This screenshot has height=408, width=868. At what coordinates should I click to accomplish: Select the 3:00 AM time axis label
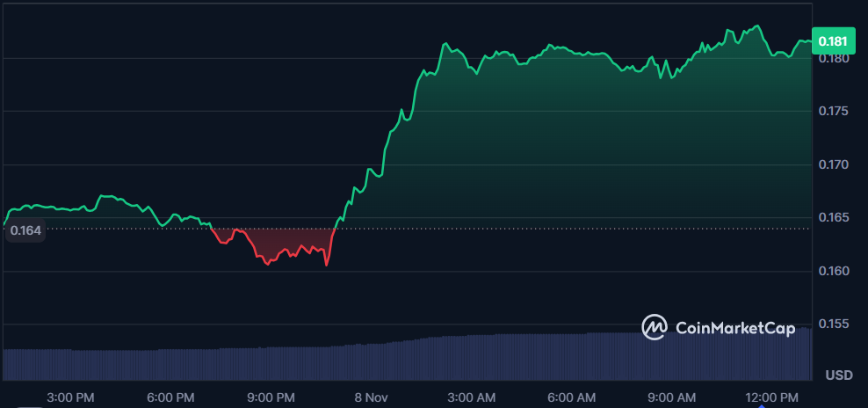(x=474, y=397)
